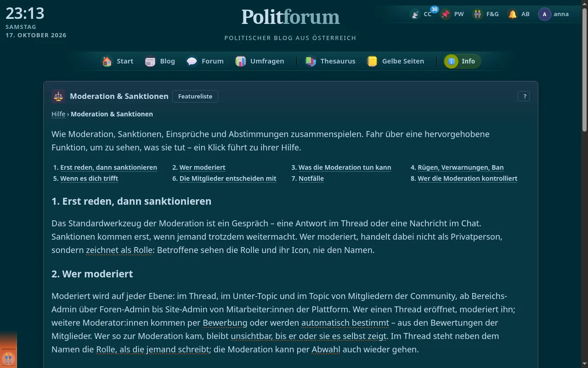The height and width of the screenshot is (368, 588).
Task: Open the Gelbe Seiten icon
Action: pos(372,61)
